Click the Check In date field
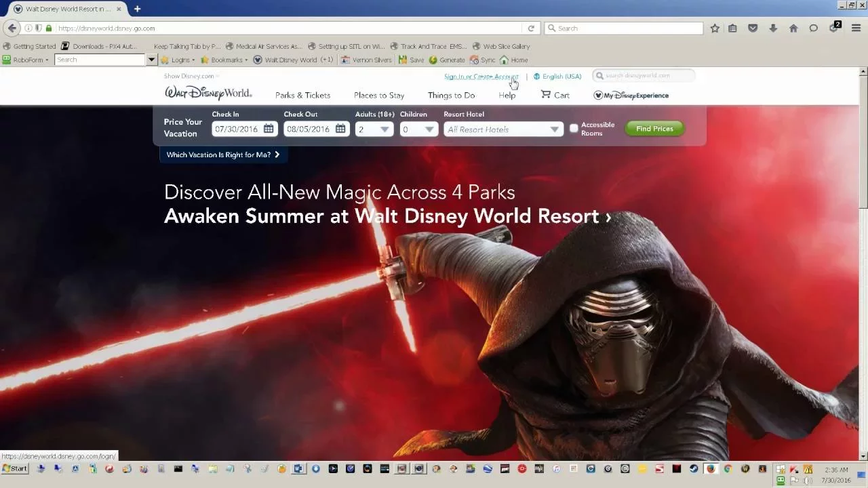Viewport: 868px width, 488px height. tap(244, 129)
